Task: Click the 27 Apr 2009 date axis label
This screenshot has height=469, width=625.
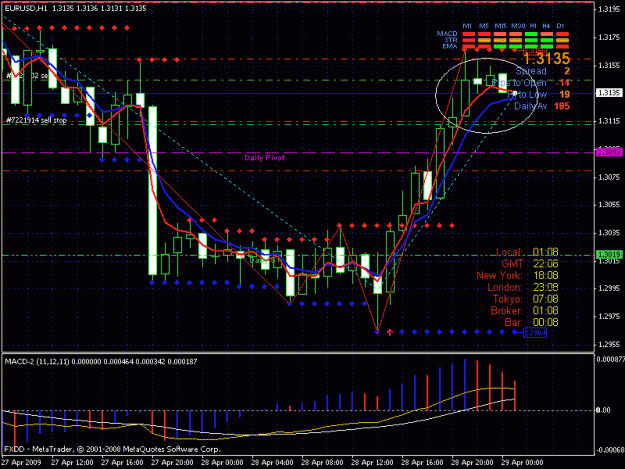Action: tap(21, 462)
